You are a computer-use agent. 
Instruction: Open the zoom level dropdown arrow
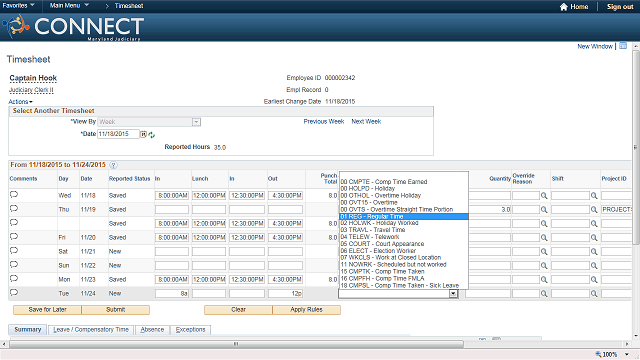pos(627,354)
